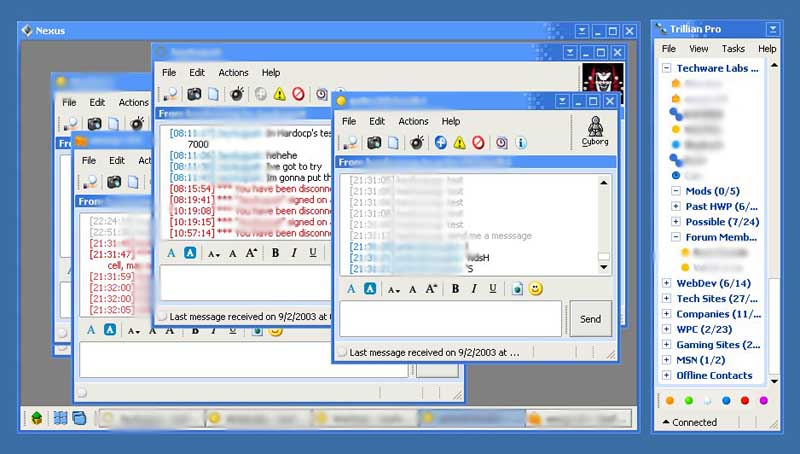
Task: Expand the WebDev (6/14) contact group
Action: [667, 283]
